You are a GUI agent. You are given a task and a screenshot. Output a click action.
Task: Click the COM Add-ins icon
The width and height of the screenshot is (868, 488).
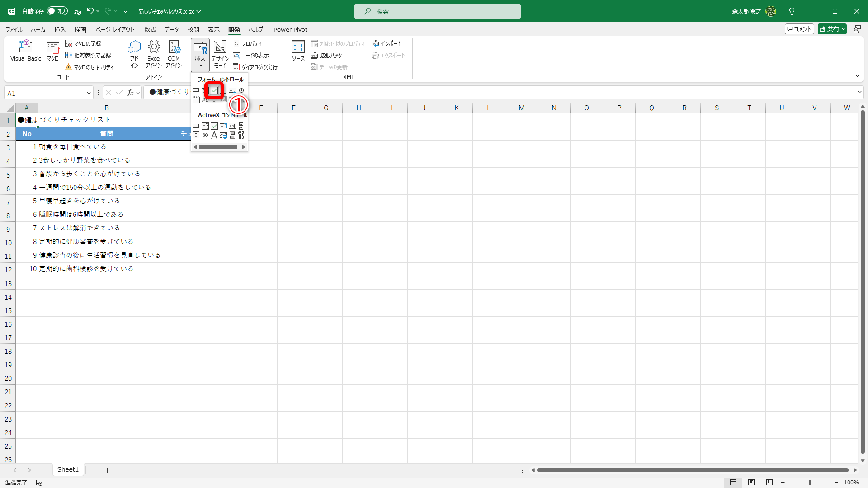tap(174, 53)
